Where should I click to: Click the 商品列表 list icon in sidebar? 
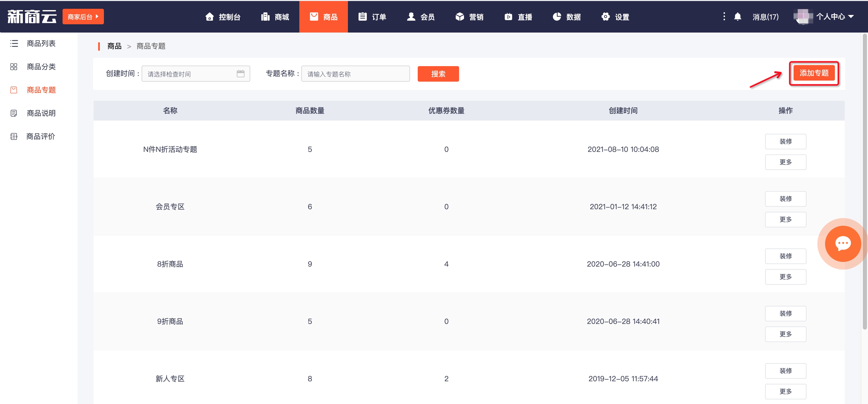coord(14,43)
